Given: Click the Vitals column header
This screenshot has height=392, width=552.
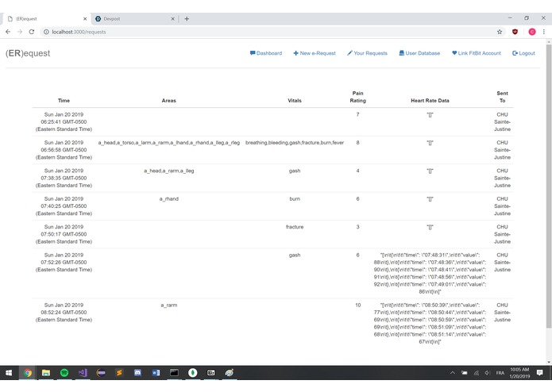Looking at the screenshot, I should [295, 101].
